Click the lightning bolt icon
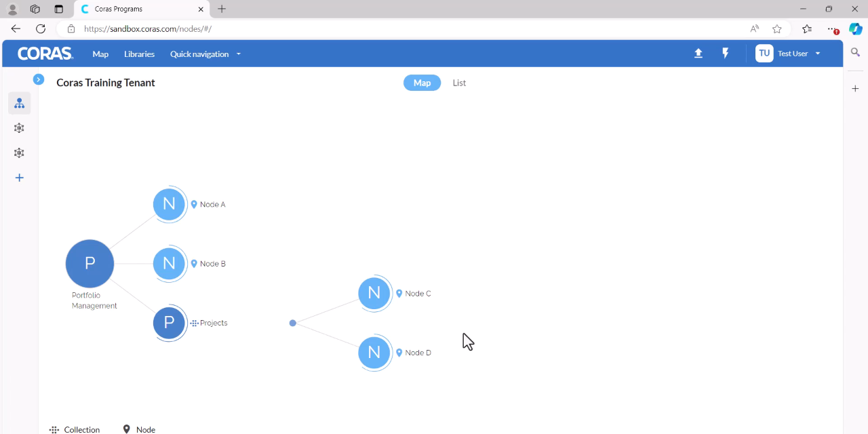 click(726, 54)
